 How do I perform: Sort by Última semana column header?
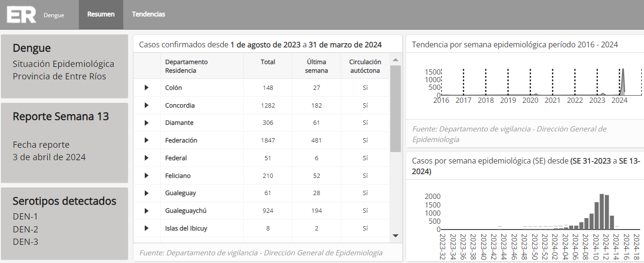(x=316, y=66)
